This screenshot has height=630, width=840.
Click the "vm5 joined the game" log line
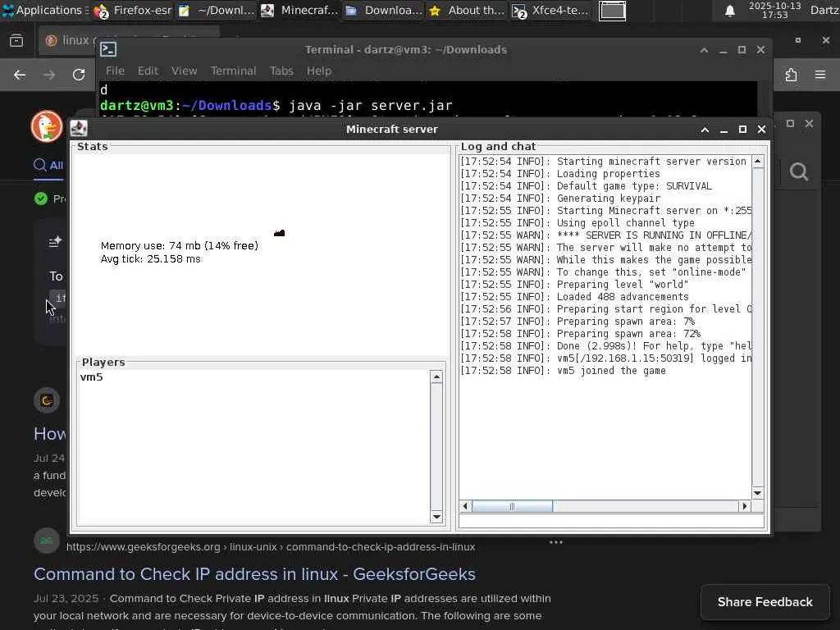(x=563, y=371)
